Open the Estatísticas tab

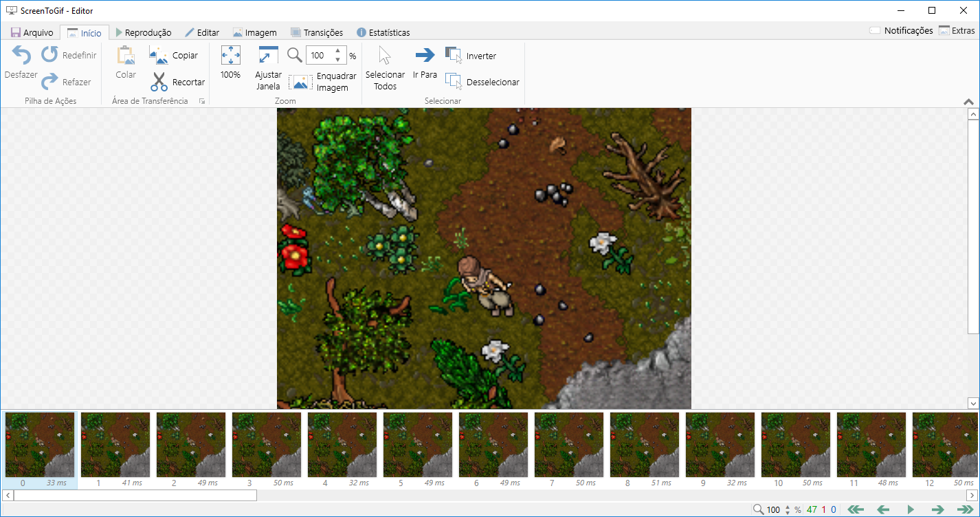click(x=383, y=32)
